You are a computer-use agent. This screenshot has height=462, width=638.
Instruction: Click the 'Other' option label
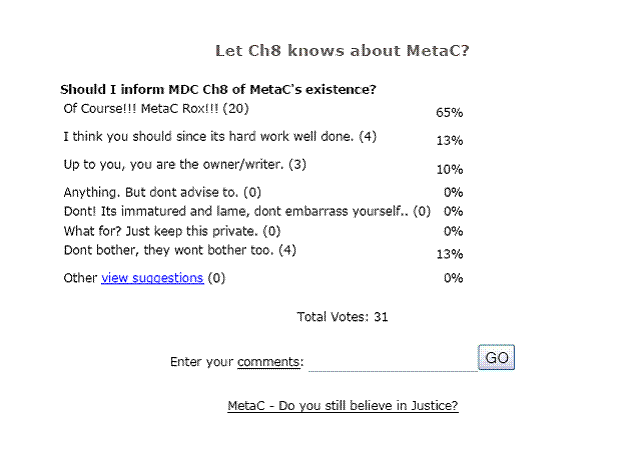tap(79, 278)
